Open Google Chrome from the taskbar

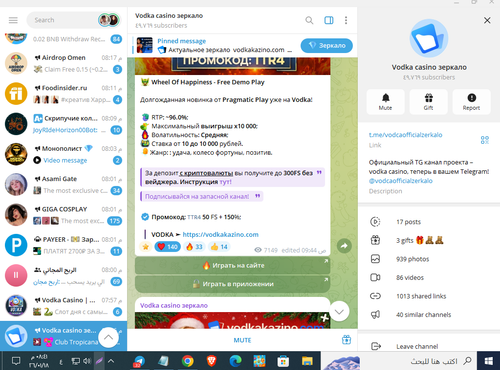coord(188,361)
